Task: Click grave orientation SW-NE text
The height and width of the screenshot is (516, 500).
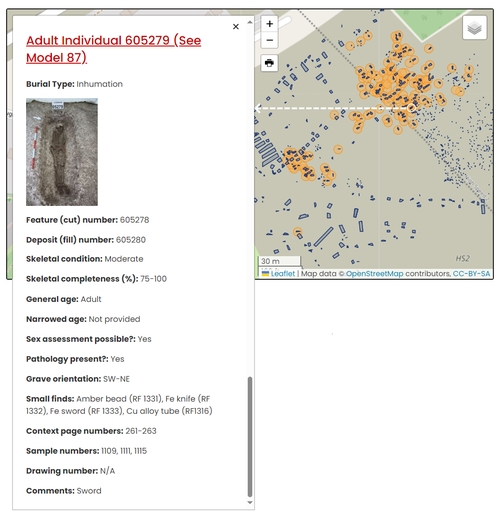Action: pyautogui.click(x=116, y=379)
